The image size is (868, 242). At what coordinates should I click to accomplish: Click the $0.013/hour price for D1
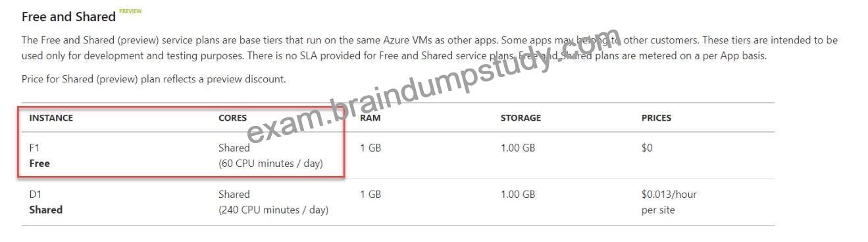coord(669,195)
